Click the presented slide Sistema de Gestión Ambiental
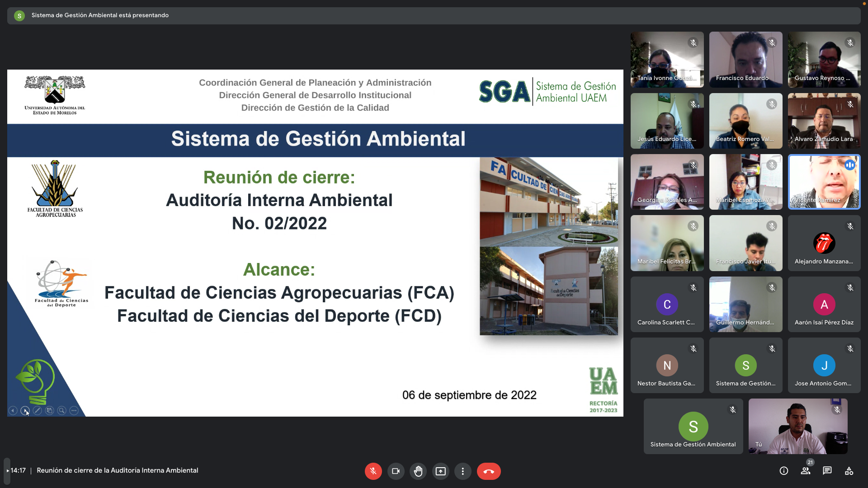 (315, 243)
